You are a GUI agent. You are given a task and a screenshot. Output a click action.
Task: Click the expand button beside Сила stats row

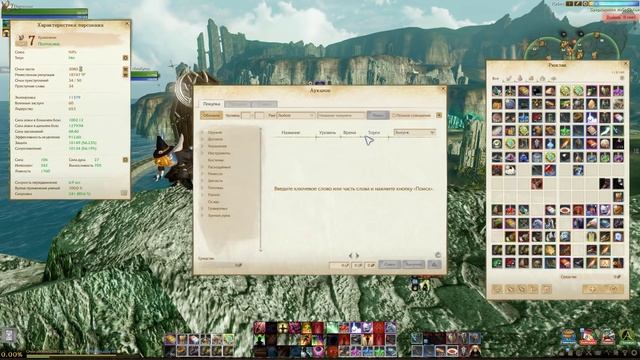pos(125,160)
